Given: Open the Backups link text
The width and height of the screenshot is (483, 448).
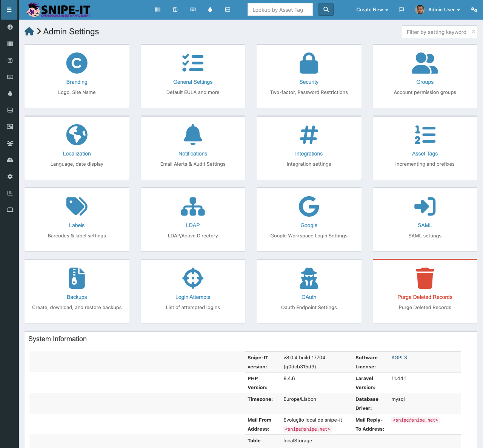Looking at the screenshot, I should click(x=77, y=297).
